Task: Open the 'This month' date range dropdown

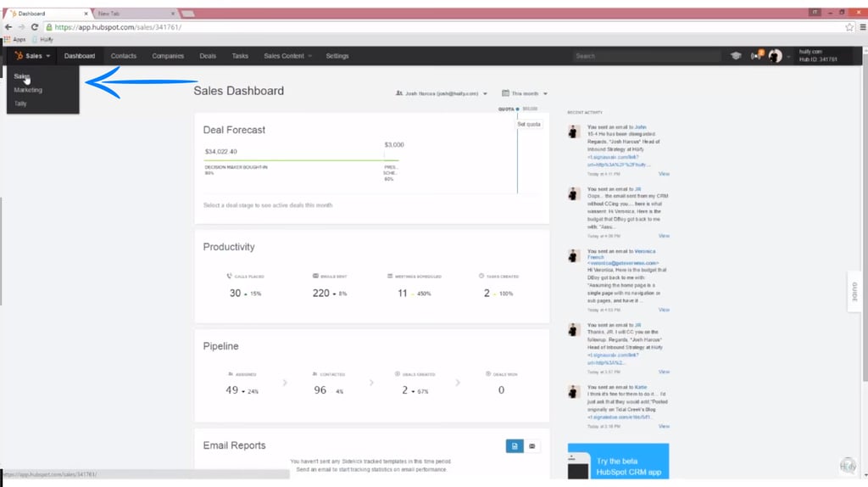Action: (x=525, y=93)
